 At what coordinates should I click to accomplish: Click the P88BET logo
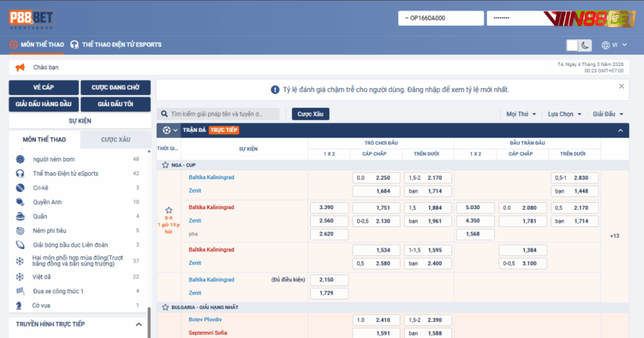pyautogui.click(x=31, y=20)
